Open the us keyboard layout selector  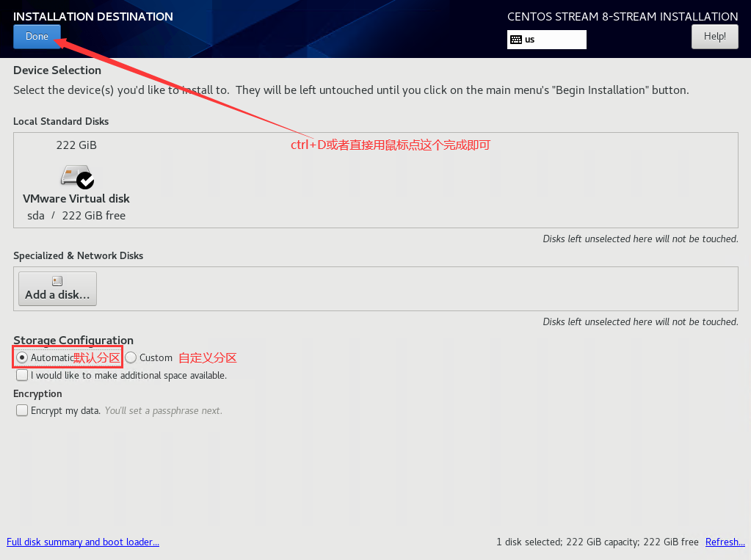click(546, 40)
